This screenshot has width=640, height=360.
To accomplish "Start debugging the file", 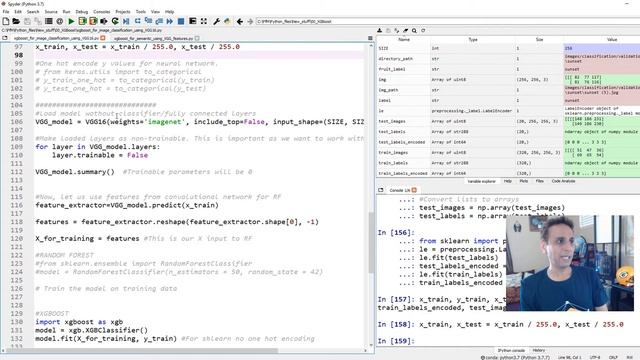I will pyautogui.click(x=126, y=21).
